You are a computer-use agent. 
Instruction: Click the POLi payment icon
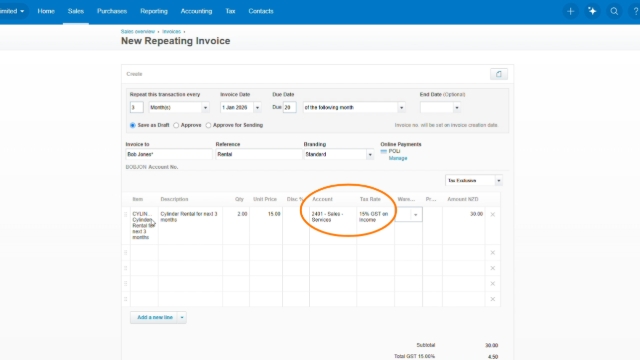pyautogui.click(x=383, y=151)
